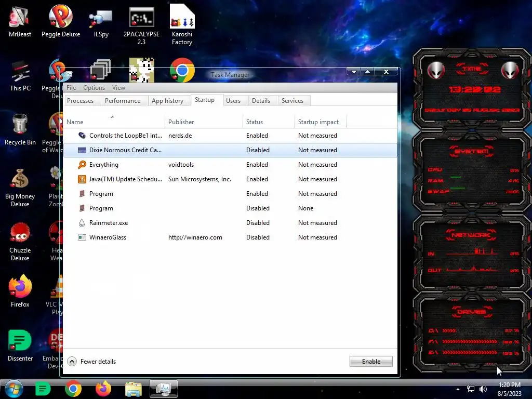This screenshot has height=399, width=532.
Task: Show hidden tray icons arrow
Action: pos(458,389)
